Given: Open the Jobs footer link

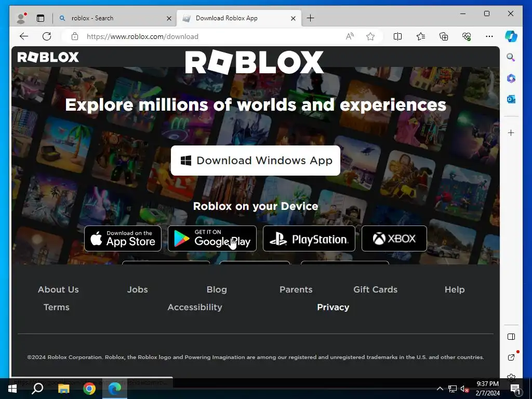Looking at the screenshot, I should point(137,289).
